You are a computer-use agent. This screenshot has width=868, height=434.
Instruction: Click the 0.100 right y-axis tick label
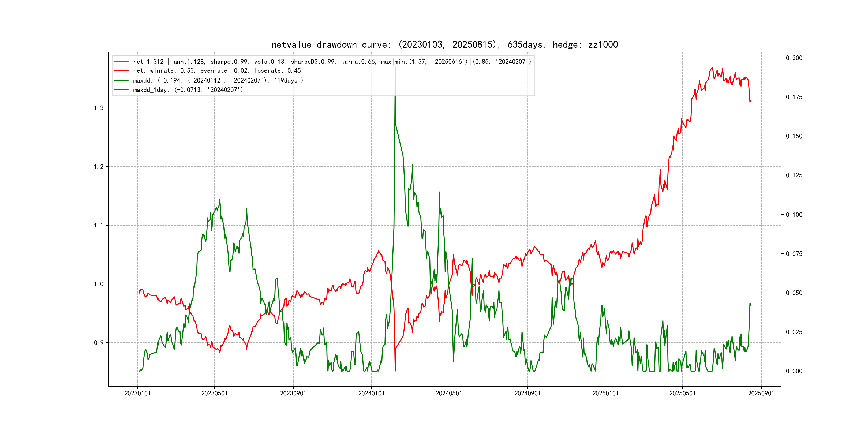[794, 215]
